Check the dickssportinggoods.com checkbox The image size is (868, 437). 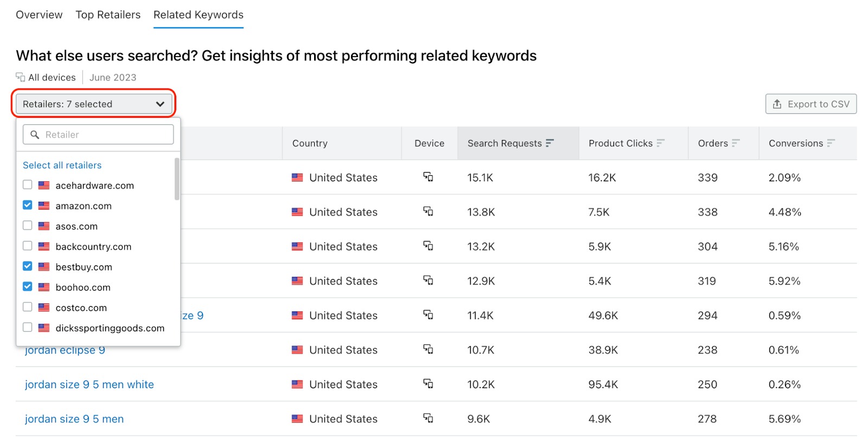coord(28,327)
